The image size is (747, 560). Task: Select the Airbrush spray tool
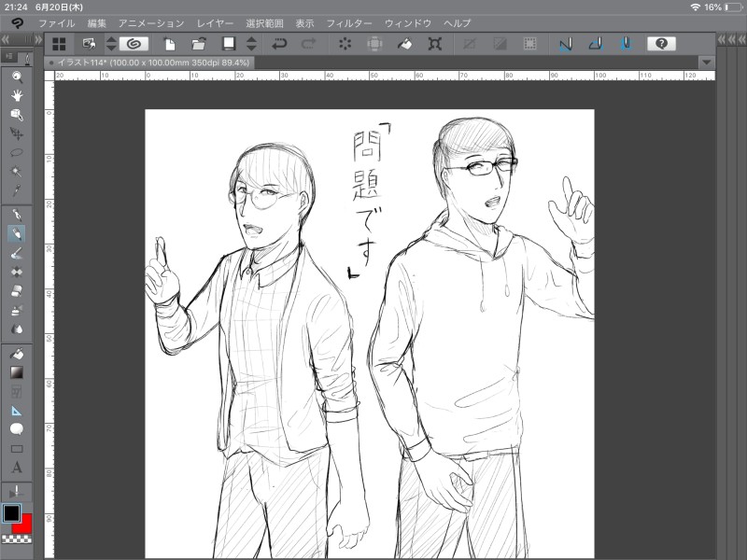pyautogui.click(x=17, y=310)
